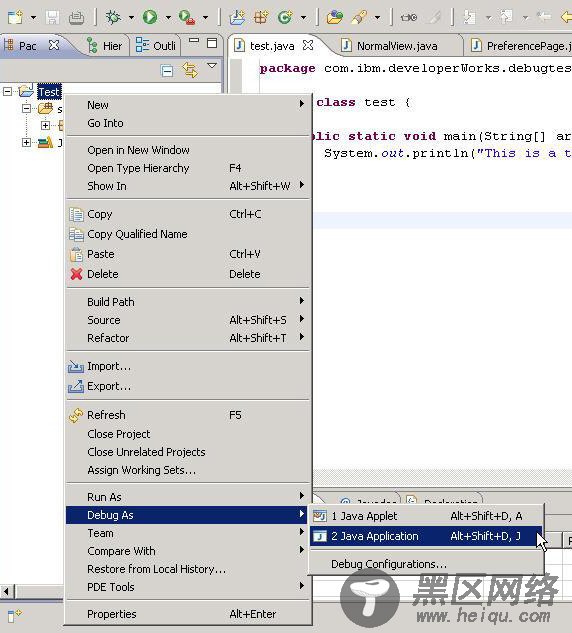Expand the JRE library tree node
The image size is (572, 633).
point(26,142)
